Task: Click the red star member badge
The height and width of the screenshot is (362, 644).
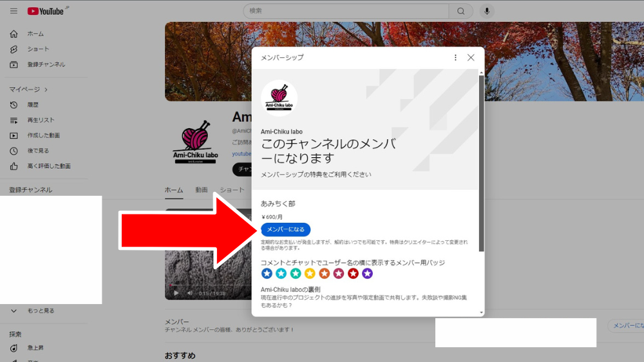Action: 353,273
